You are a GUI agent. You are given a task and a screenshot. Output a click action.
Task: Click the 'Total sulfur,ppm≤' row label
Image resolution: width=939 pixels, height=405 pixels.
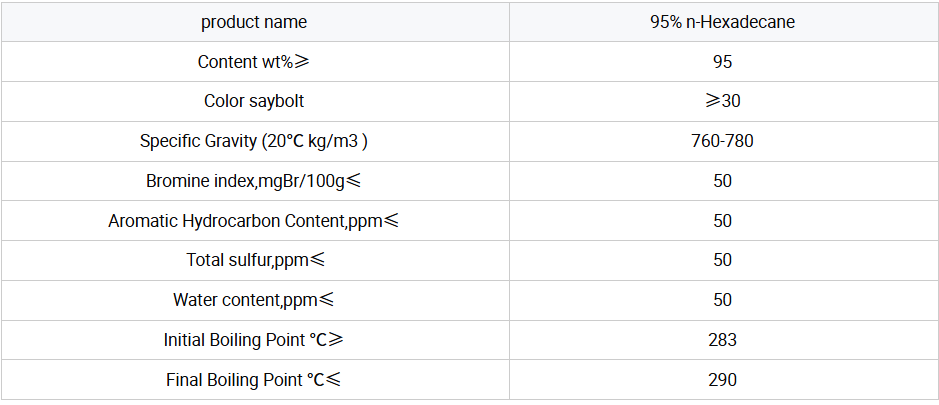254,260
